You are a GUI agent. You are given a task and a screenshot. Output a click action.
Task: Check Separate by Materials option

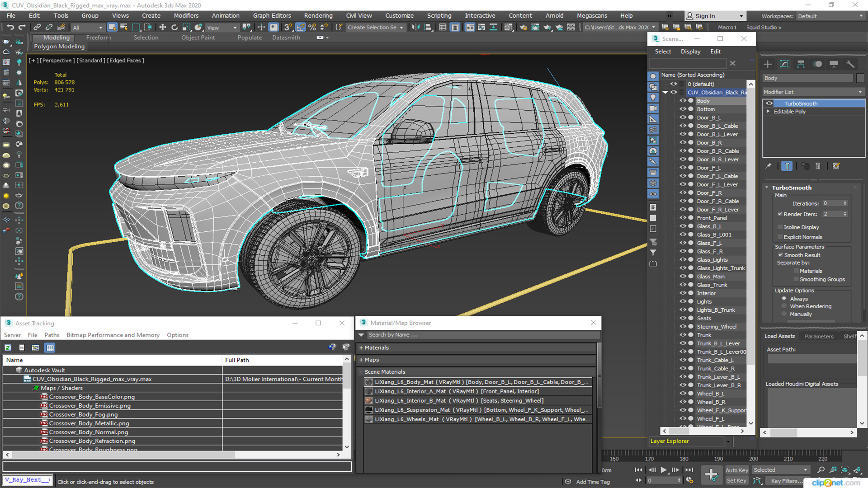tap(796, 271)
